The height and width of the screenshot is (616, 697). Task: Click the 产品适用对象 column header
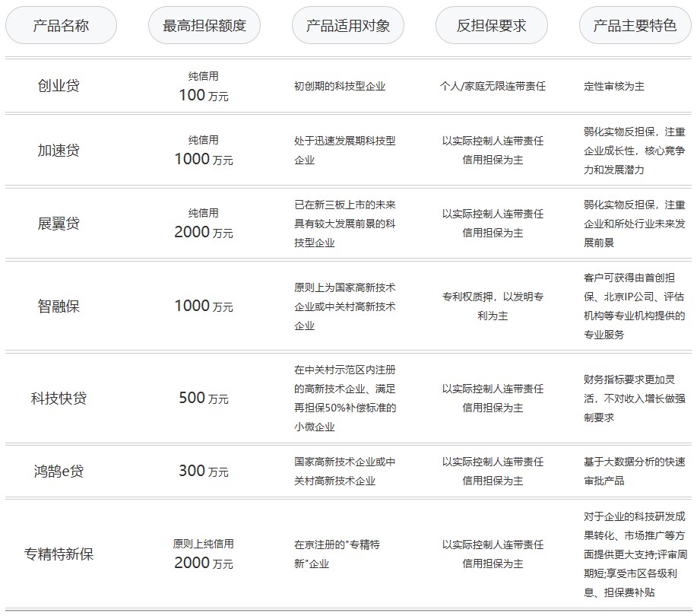348,26
